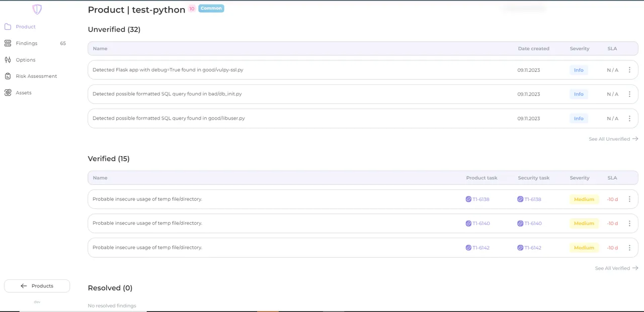Click the Product folder icon in sidebar

[7, 26]
